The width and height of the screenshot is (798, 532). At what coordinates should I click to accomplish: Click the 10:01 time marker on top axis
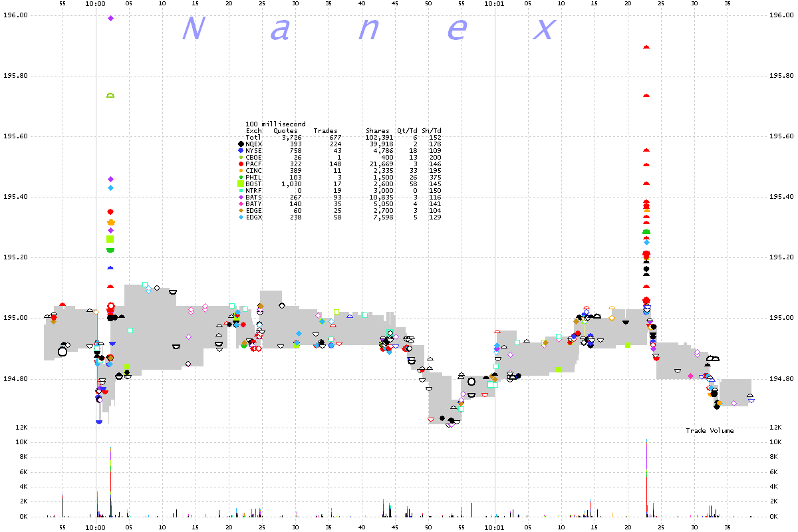pos(495,3)
